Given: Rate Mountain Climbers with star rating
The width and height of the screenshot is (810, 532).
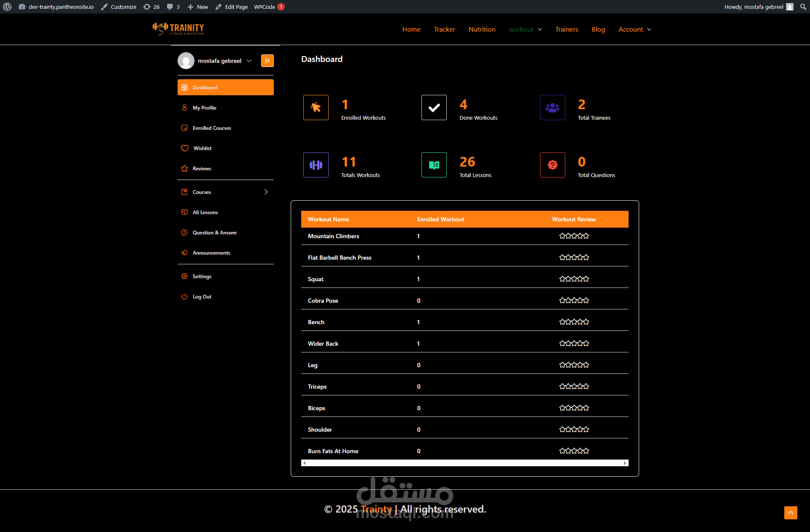Looking at the screenshot, I should coord(574,236).
